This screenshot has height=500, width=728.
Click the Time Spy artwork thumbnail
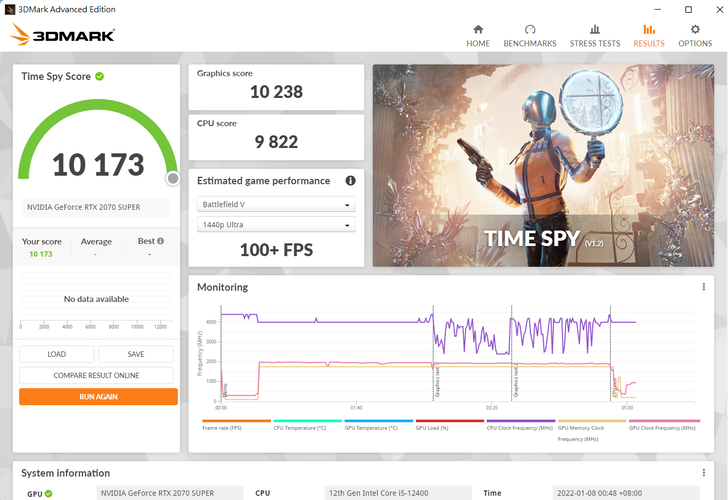click(543, 165)
